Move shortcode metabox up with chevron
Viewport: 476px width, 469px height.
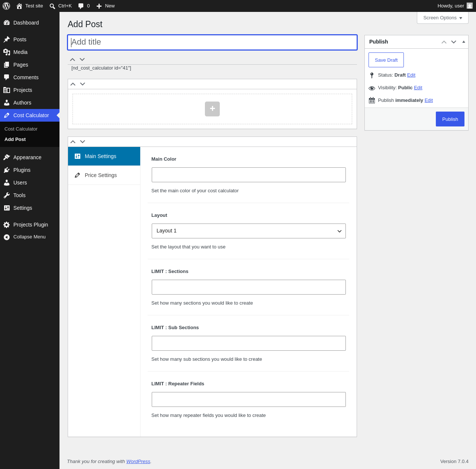(x=73, y=60)
